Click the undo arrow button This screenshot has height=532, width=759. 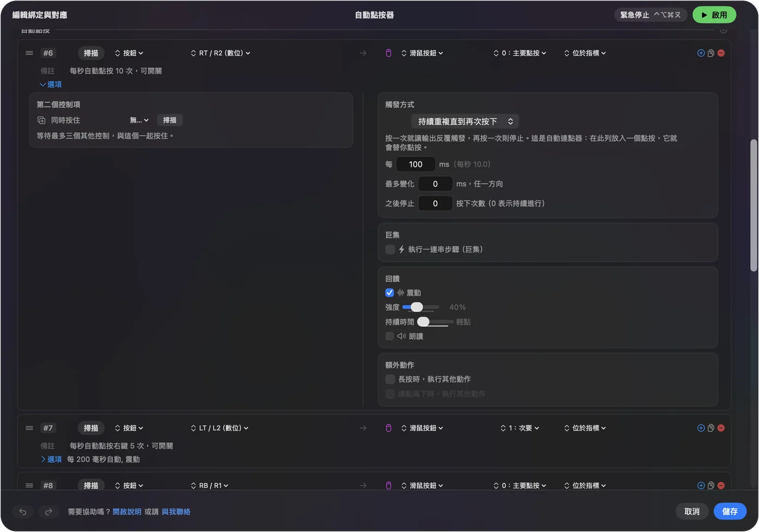tap(23, 511)
